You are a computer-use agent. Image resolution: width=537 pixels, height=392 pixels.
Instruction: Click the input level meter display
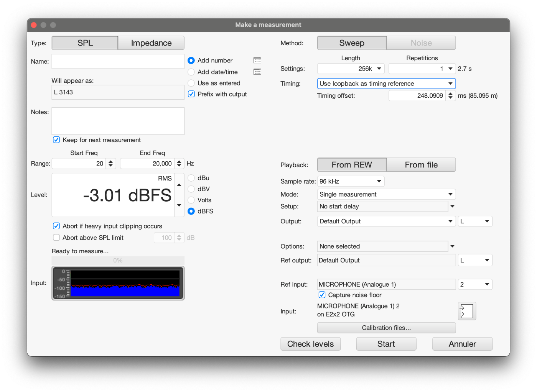coord(118,283)
